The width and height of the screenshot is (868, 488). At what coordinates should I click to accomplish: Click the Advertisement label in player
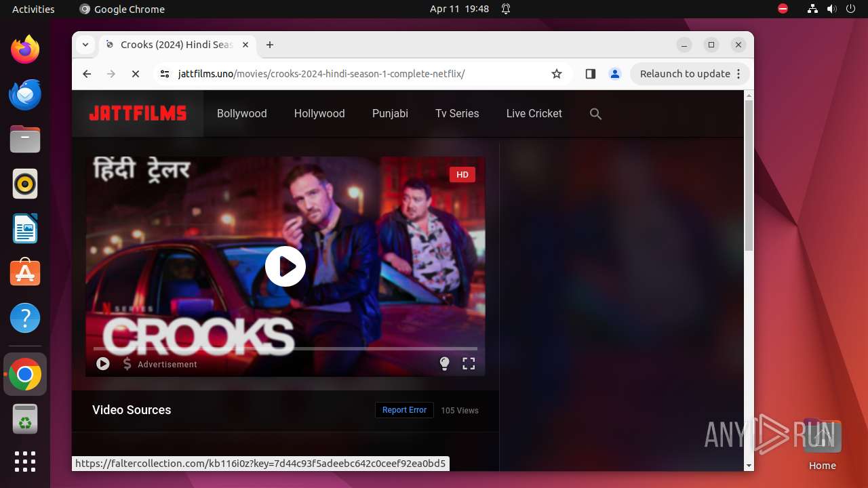click(x=167, y=365)
